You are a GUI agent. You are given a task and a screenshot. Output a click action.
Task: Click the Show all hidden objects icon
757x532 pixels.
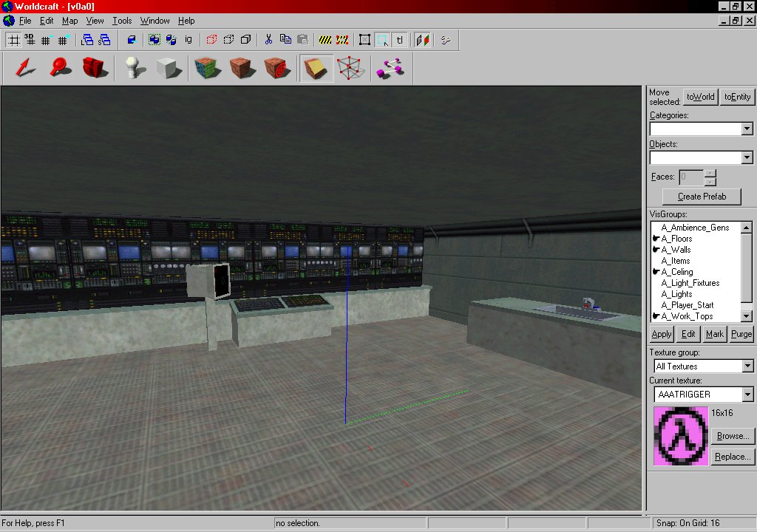tap(245, 40)
